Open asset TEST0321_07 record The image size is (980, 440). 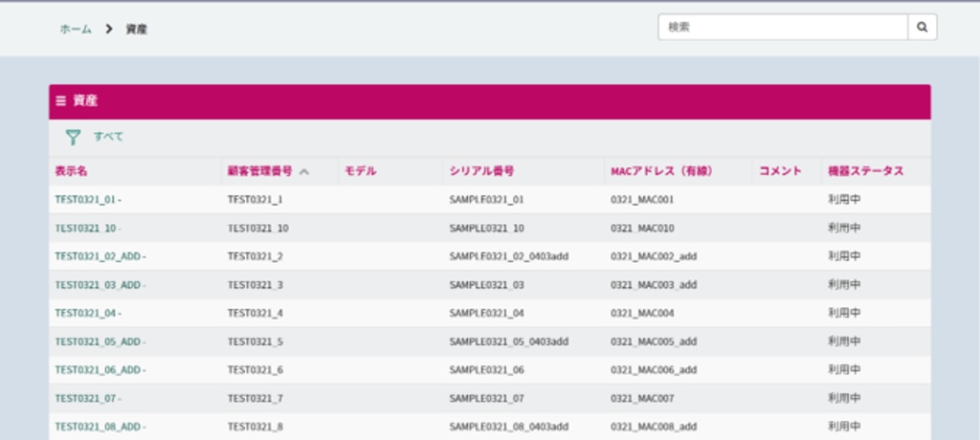click(x=85, y=398)
